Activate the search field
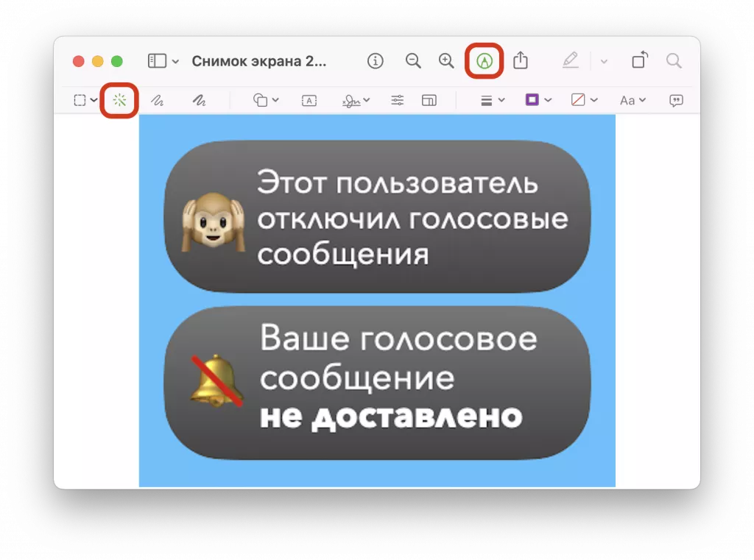 674,61
